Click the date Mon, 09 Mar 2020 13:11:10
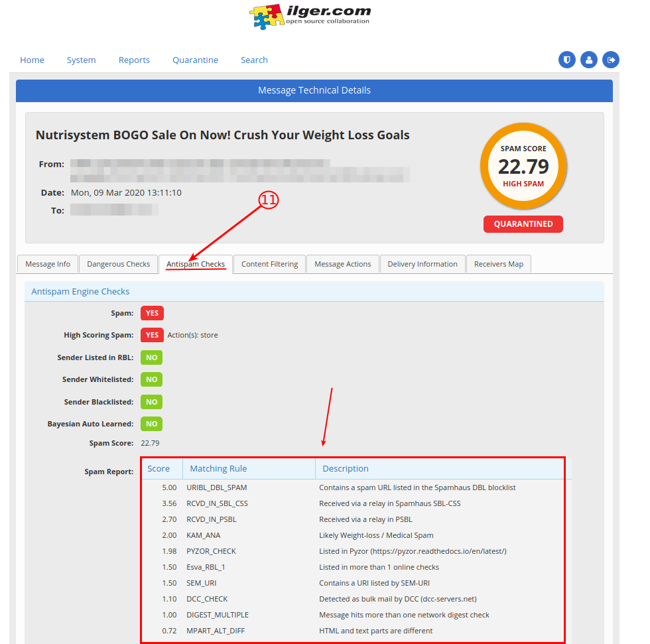The image size is (650, 644). (x=126, y=193)
